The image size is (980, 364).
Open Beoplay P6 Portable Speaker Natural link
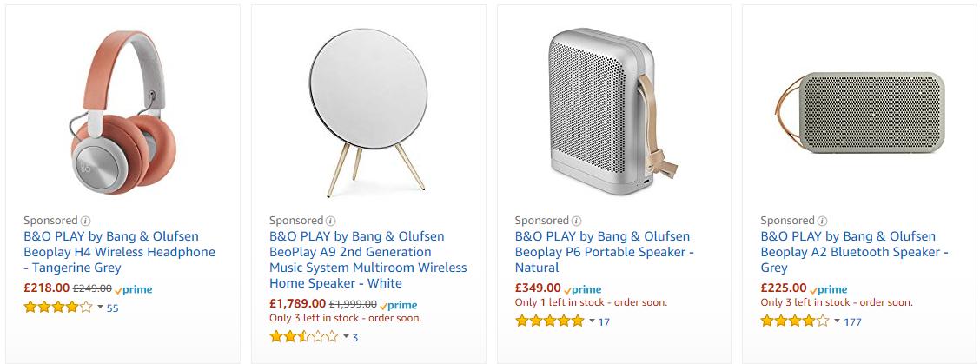(x=603, y=252)
